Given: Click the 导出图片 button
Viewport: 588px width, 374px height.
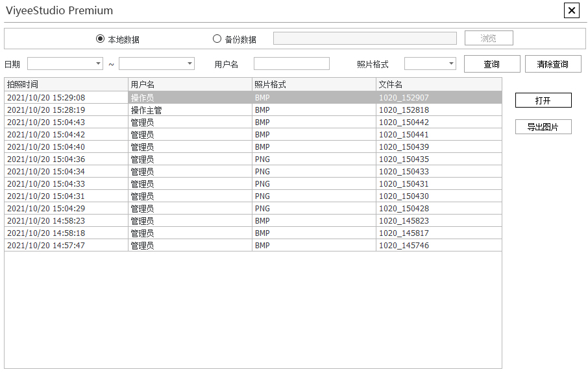Looking at the screenshot, I should (543, 127).
